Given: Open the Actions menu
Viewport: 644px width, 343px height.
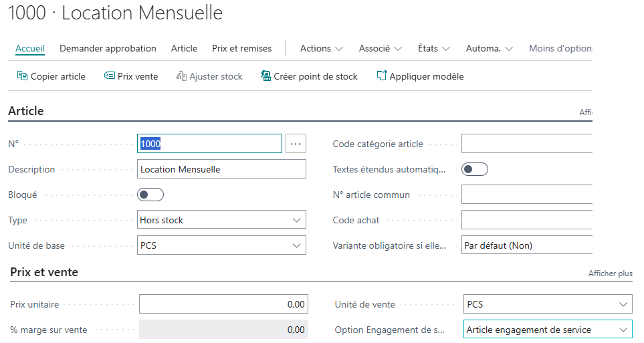Looking at the screenshot, I should point(321,48).
